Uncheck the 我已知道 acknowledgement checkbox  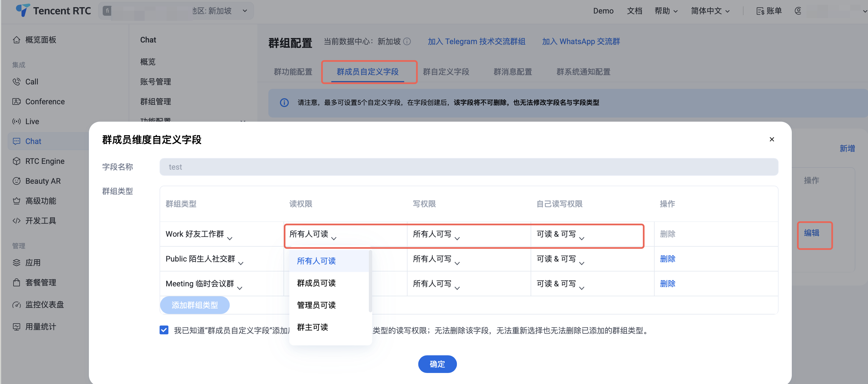point(164,330)
